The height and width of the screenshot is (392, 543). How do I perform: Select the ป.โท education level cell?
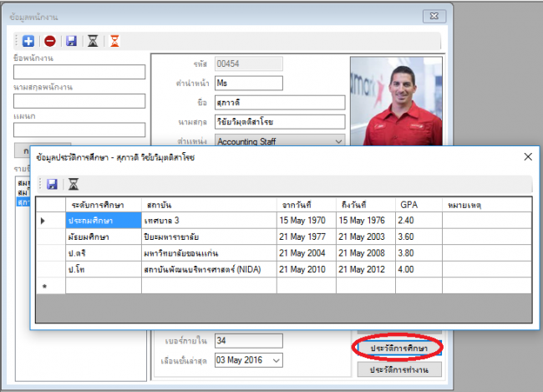tap(104, 269)
